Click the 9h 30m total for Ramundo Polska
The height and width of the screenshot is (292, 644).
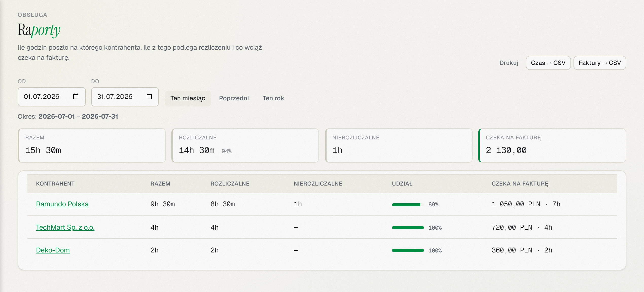[x=163, y=204]
